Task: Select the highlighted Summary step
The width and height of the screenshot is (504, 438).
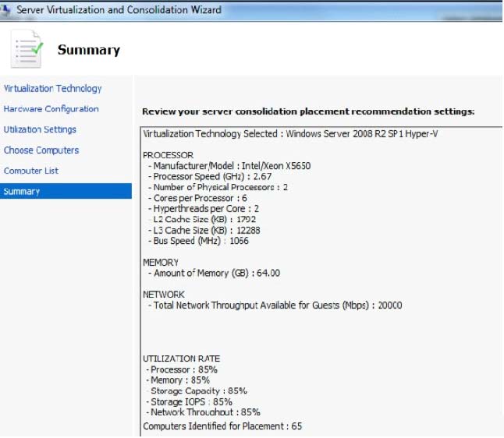Action: pos(66,191)
